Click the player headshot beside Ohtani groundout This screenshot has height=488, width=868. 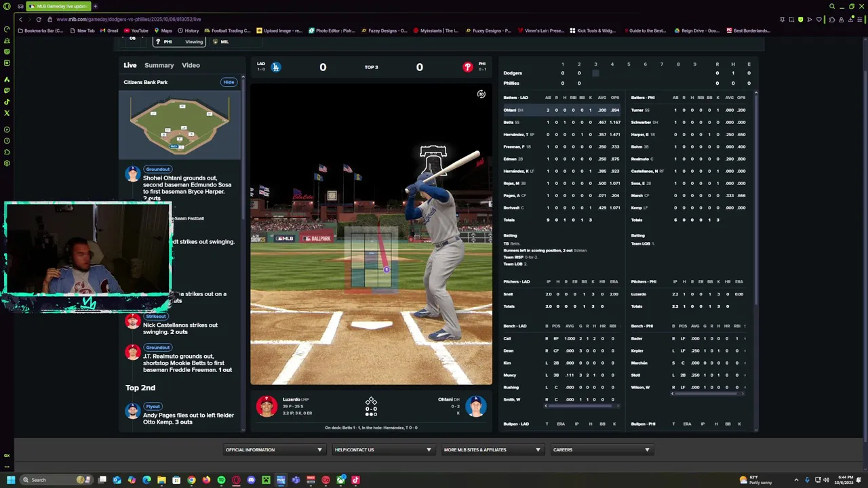[133, 174]
